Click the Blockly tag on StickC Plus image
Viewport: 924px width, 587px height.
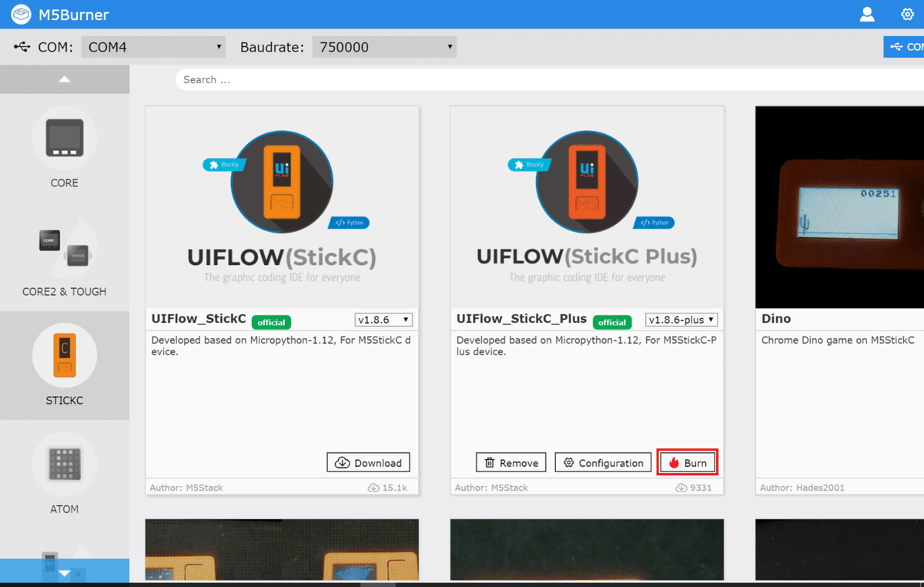(x=528, y=165)
